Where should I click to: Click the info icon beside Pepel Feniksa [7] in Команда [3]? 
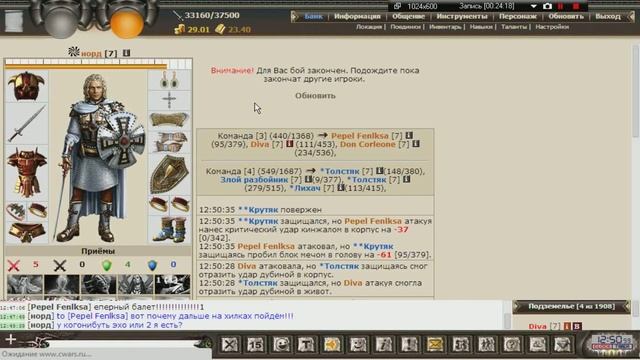pyautogui.click(x=409, y=135)
